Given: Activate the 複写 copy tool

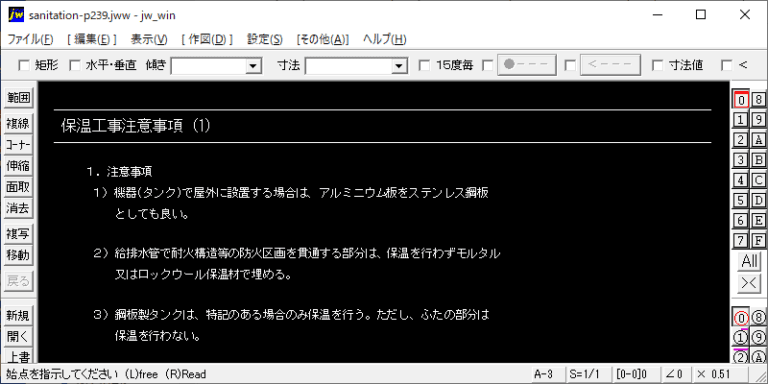Looking at the screenshot, I should [18, 235].
